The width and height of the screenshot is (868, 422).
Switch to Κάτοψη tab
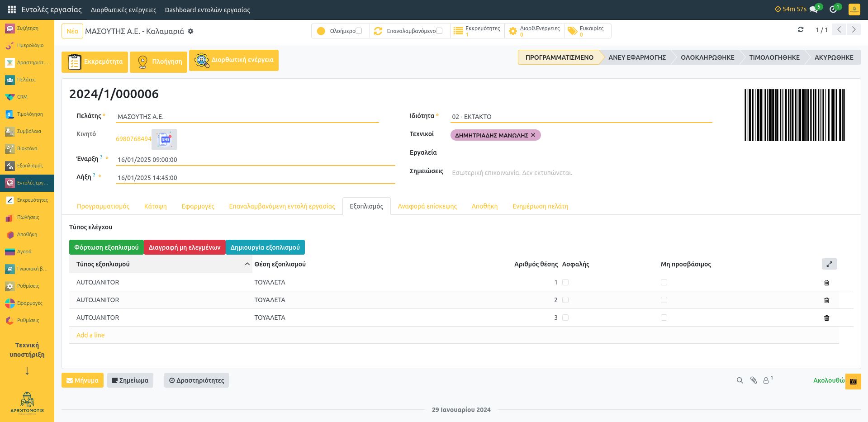point(156,206)
